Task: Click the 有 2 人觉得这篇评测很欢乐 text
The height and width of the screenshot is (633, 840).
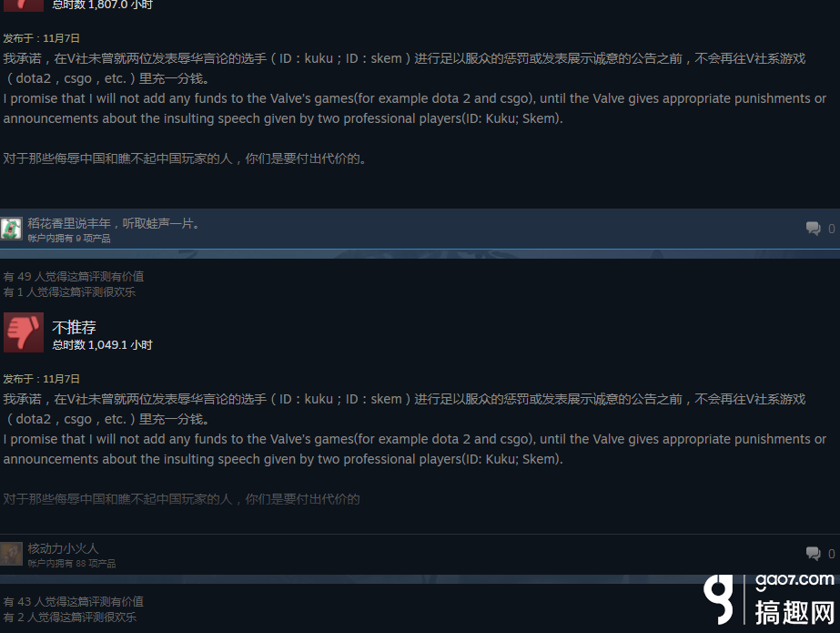Action: tap(70, 617)
